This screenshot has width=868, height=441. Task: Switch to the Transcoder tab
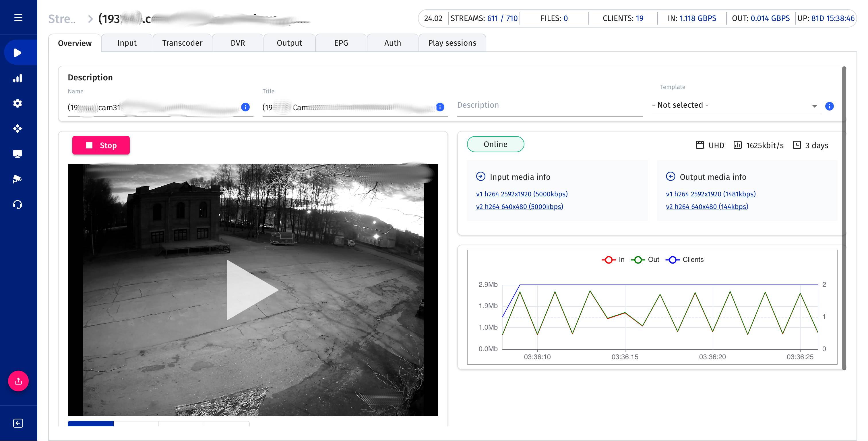182,43
